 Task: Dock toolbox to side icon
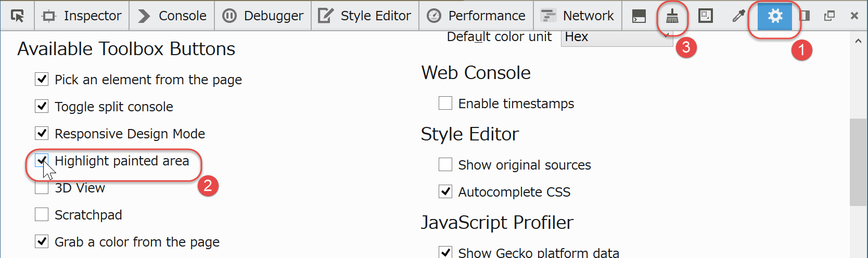[x=805, y=16]
